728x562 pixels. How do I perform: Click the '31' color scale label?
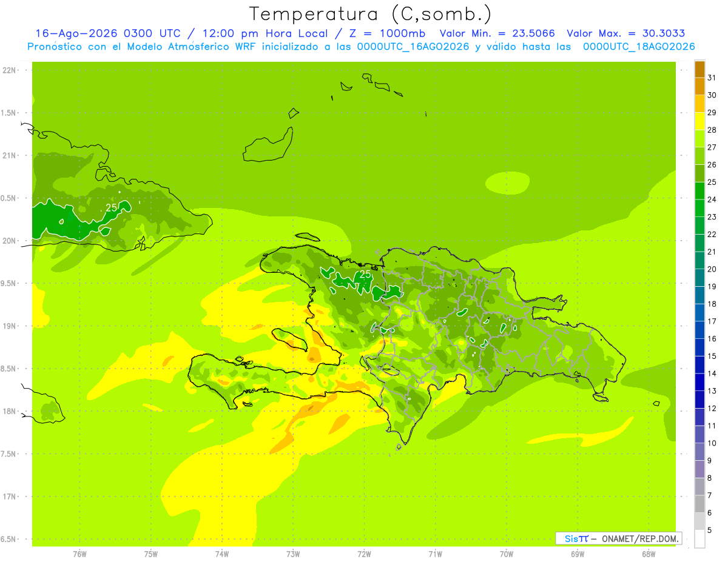[712, 78]
